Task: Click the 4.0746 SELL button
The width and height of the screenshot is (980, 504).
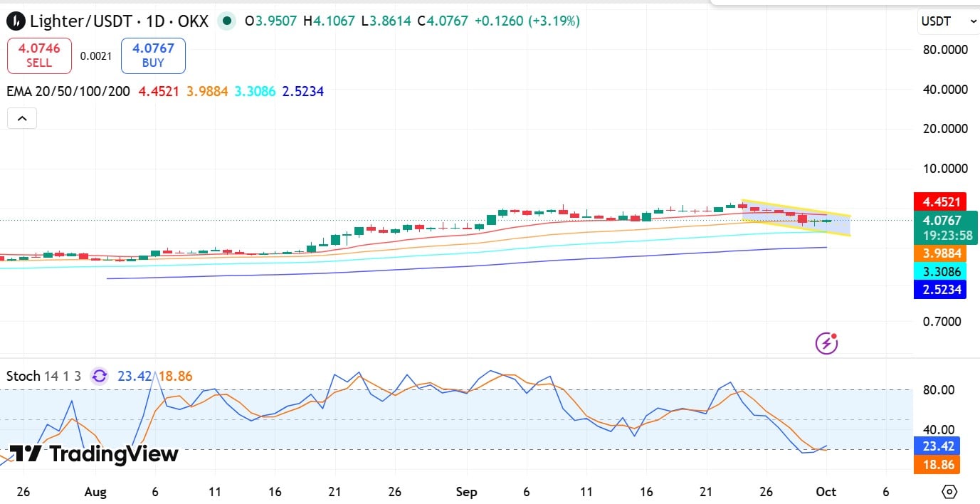Action: [39, 56]
